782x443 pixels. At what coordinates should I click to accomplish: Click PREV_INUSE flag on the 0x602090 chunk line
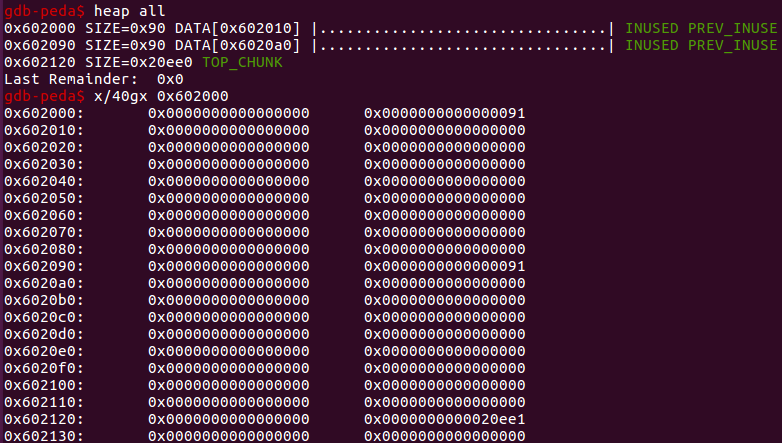pos(732,45)
